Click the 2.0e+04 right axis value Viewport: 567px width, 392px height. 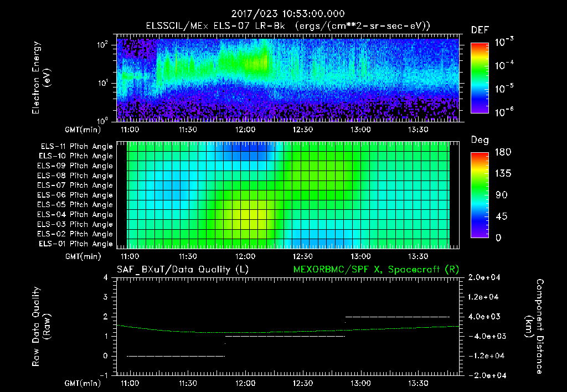tap(484, 278)
